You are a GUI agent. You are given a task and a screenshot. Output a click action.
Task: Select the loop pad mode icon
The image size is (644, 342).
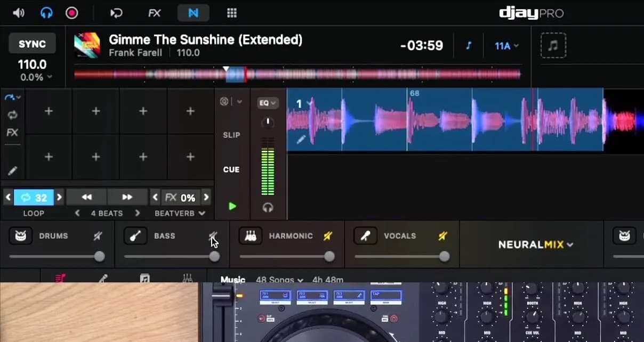[12, 115]
